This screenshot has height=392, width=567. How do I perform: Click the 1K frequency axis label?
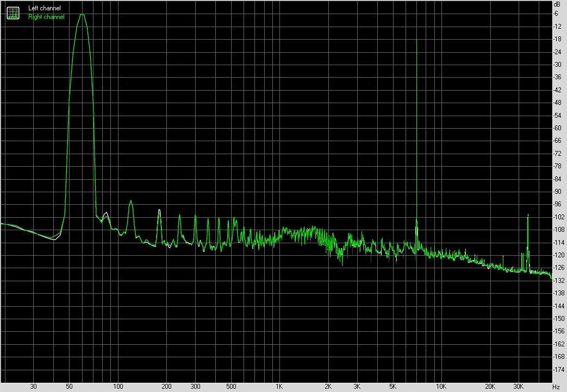click(x=279, y=387)
